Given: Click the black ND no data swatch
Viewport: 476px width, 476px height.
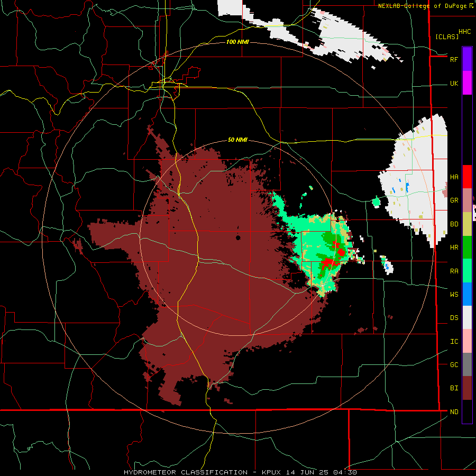Looking at the screenshot, I should [x=467, y=411].
